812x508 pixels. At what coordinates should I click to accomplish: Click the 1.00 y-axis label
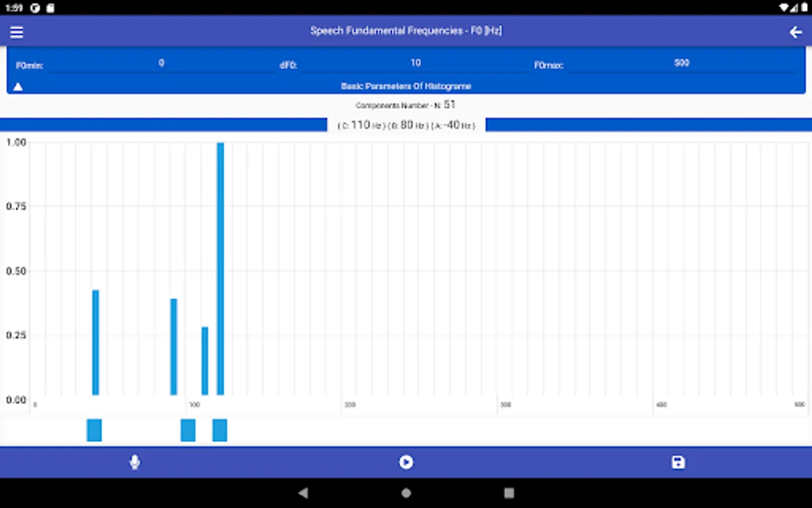[x=16, y=142]
